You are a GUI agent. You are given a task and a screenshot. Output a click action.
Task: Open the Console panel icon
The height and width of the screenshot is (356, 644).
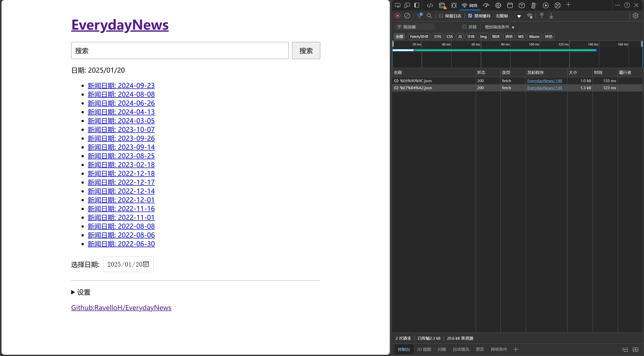coord(442,5)
